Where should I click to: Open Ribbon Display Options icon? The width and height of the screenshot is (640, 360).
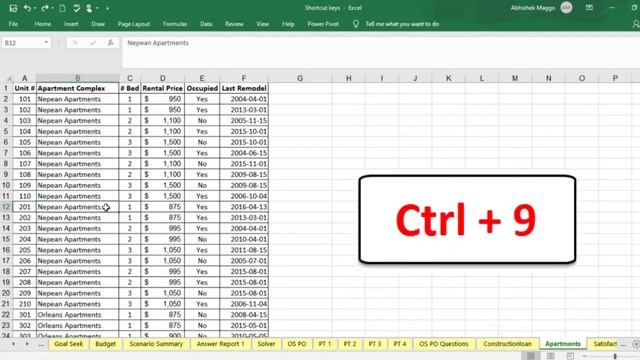(589, 8)
